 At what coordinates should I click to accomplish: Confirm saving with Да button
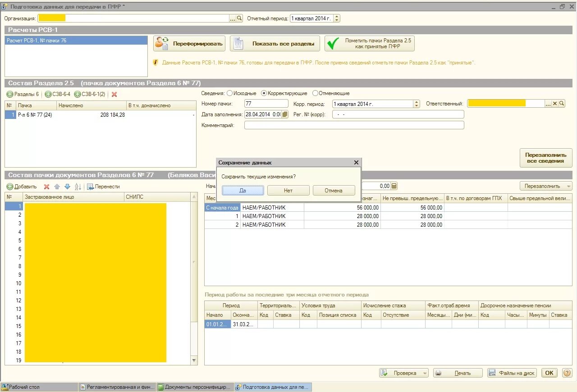(x=243, y=191)
